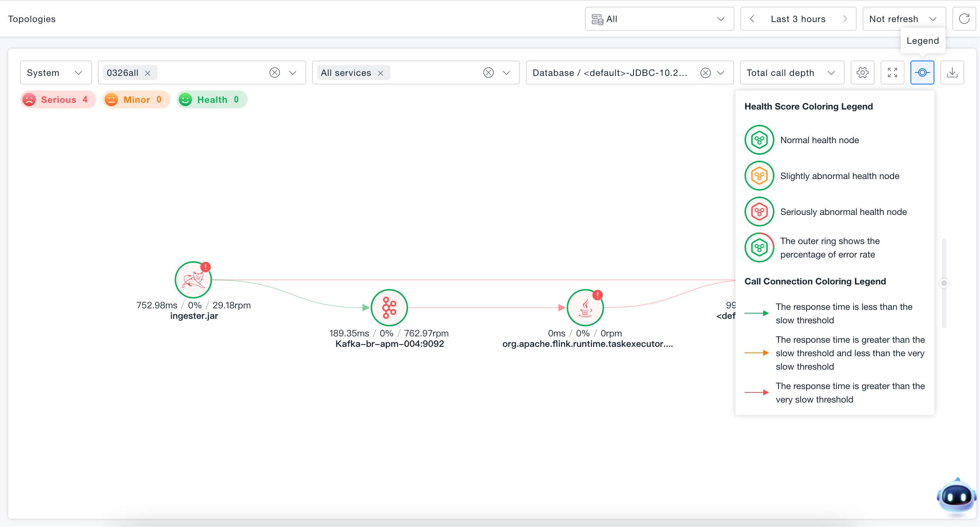Select the ingester.jar Tomcat node
This screenshot has height=527, width=980.
tap(193, 280)
